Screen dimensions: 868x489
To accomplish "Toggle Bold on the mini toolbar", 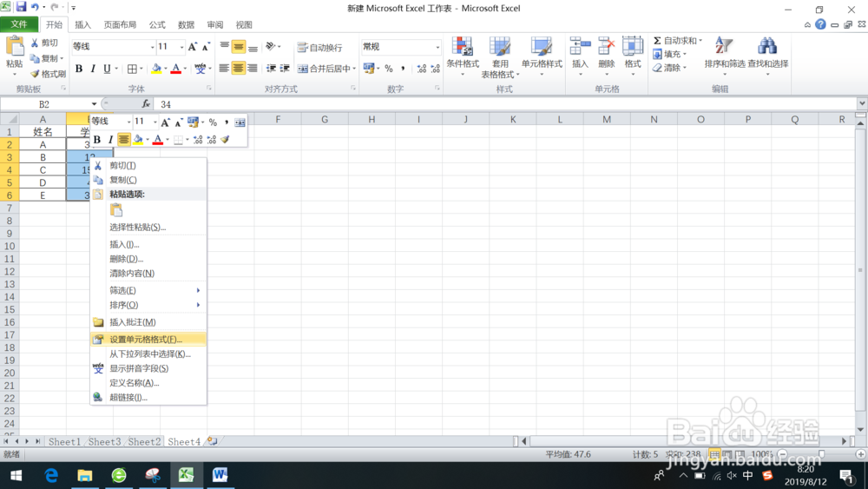I will pos(97,140).
